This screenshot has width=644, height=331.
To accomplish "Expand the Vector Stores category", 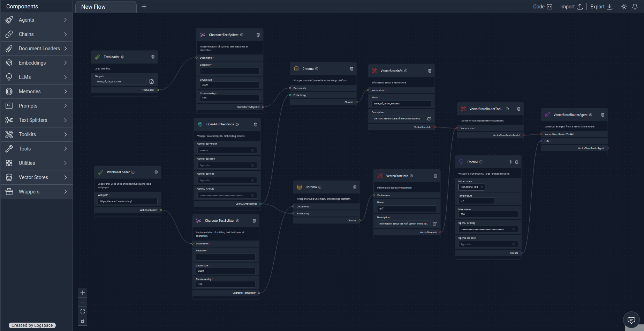I will tap(37, 177).
